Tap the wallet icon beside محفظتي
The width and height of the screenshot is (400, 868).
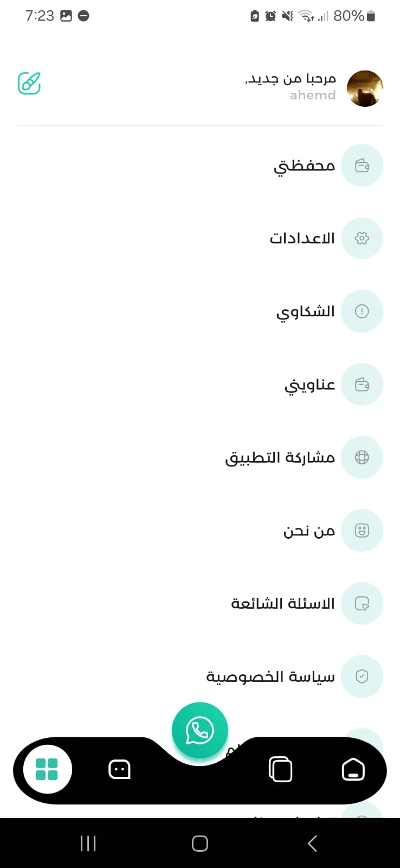(362, 165)
